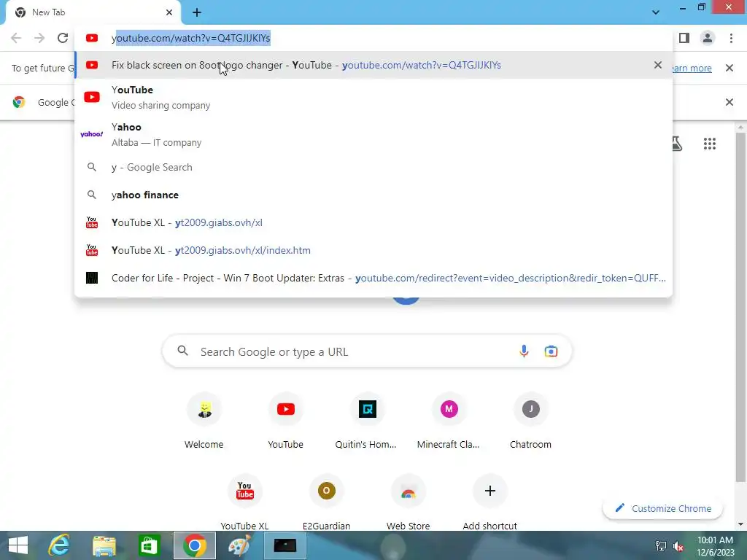Dismiss the 'To get future' info bar
747x560 pixels.
(729, 68)
